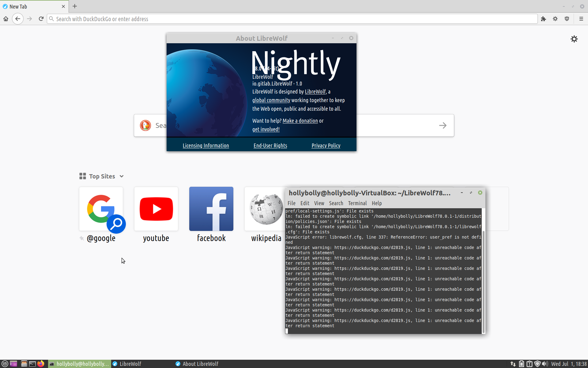Open the youtube top site tile

pyautogui.click(x=156, y=209)
